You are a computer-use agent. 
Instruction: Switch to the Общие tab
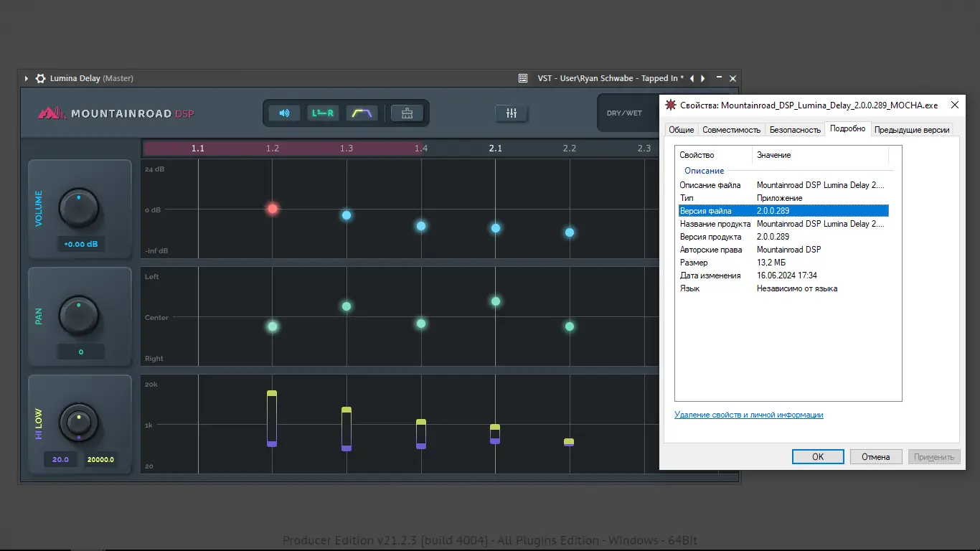pos(680,130)
